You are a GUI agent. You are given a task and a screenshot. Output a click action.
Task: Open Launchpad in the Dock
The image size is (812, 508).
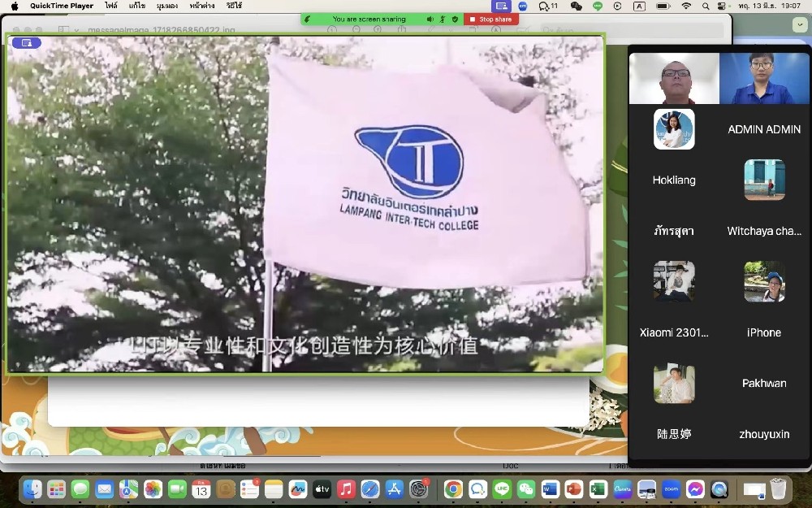click(57, 488)
